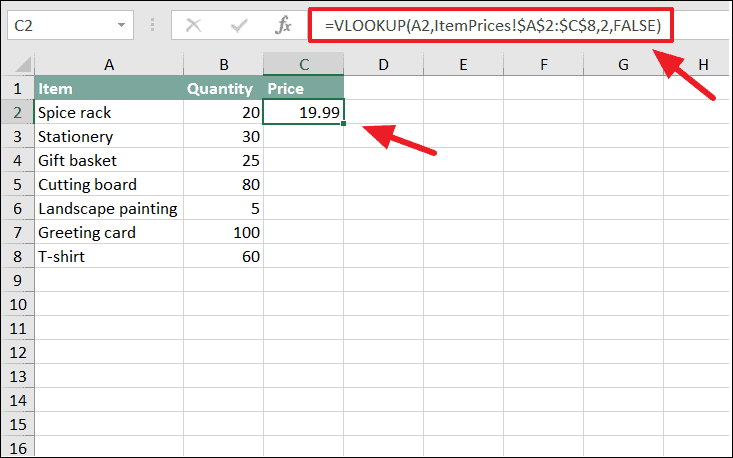Click the price cell showing 19.99
The width and height of the screenshot is (733, 458).
pos(304,112)
